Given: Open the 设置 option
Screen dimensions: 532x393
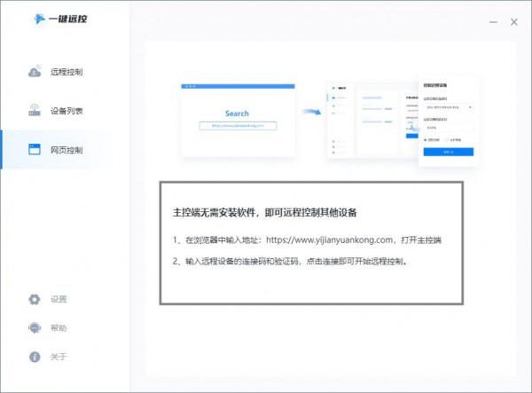Looking at the screenshot, I should point(59,299).
